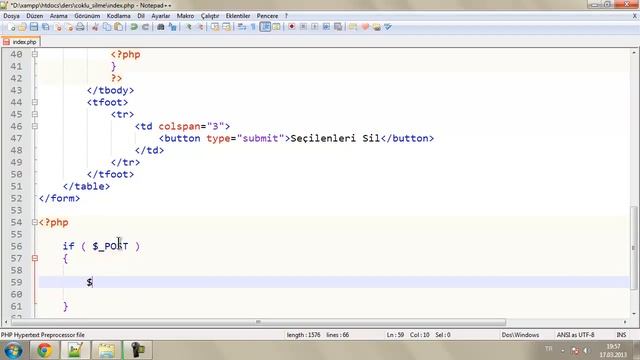The height and width of the screenshot is (360, 640).
Task: Cut selection with the scissors icon
Action: (x=95, y=27)
